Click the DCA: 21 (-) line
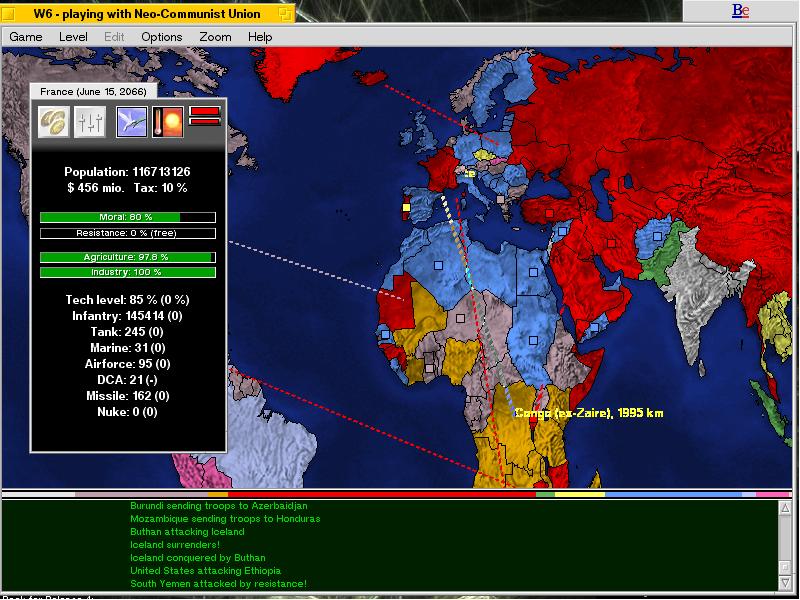This screenshot has height=600, width=800. (x=128, y=380)
